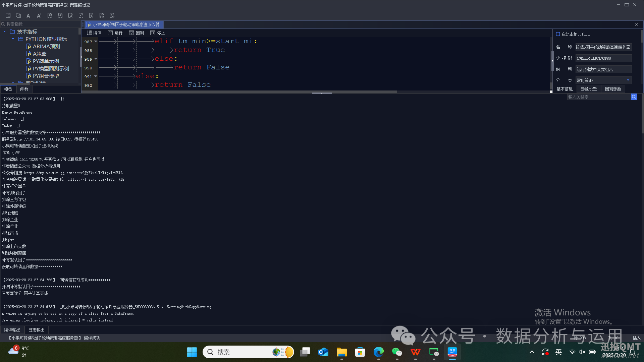Enable the 启动本地python checkbox

coord(558,34)
